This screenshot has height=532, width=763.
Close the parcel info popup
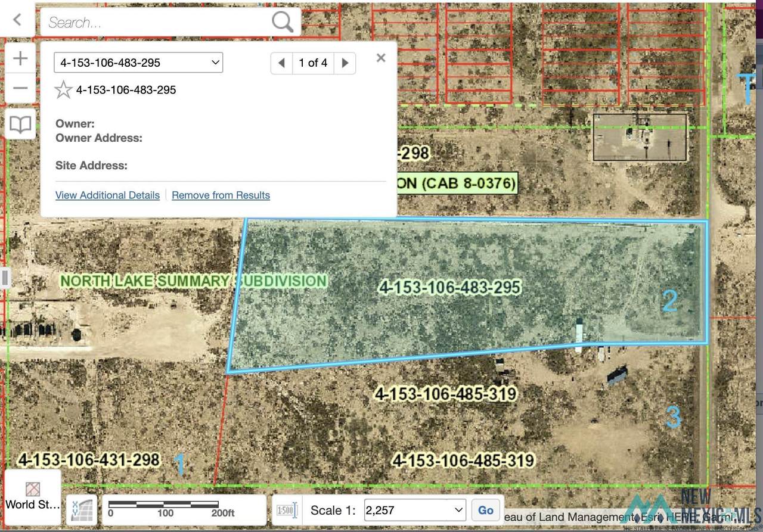point(381,58)
